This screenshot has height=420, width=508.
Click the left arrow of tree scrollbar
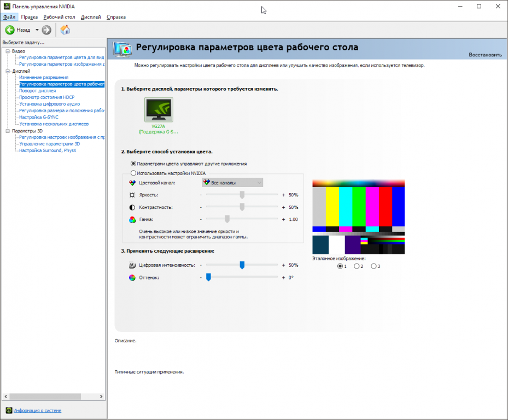pyautogui.click(x=6, y=396)
